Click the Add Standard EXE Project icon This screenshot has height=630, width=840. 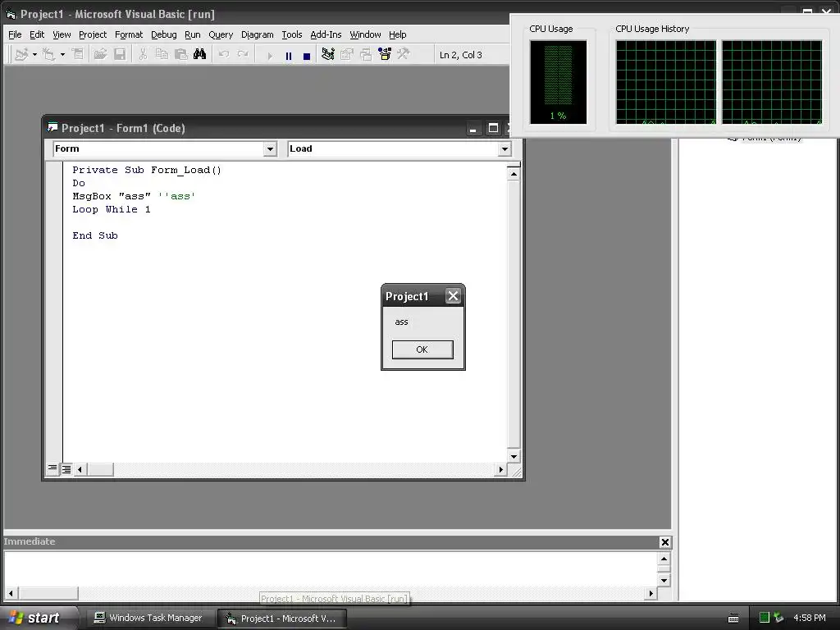pyautogui.click(x=21, y=55)
